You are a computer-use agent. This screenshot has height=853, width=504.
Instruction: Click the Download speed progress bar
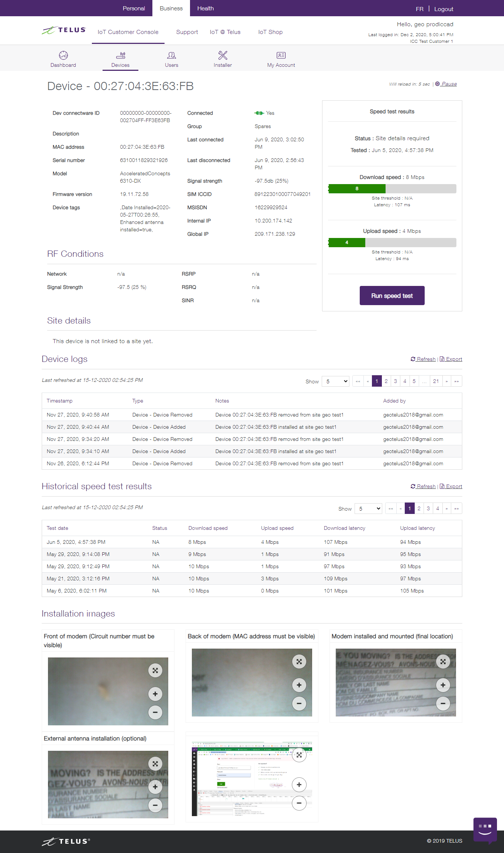[x=392, y=189]
